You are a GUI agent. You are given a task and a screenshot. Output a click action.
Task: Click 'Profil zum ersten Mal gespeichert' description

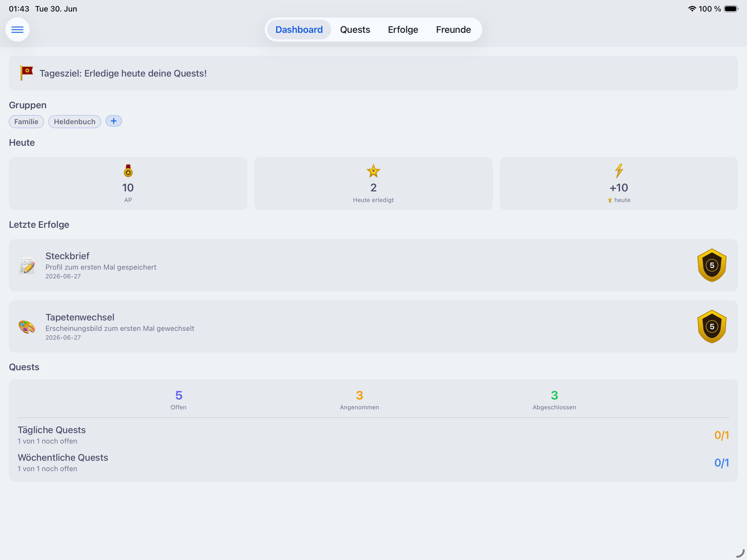click(x=101, y=267)
